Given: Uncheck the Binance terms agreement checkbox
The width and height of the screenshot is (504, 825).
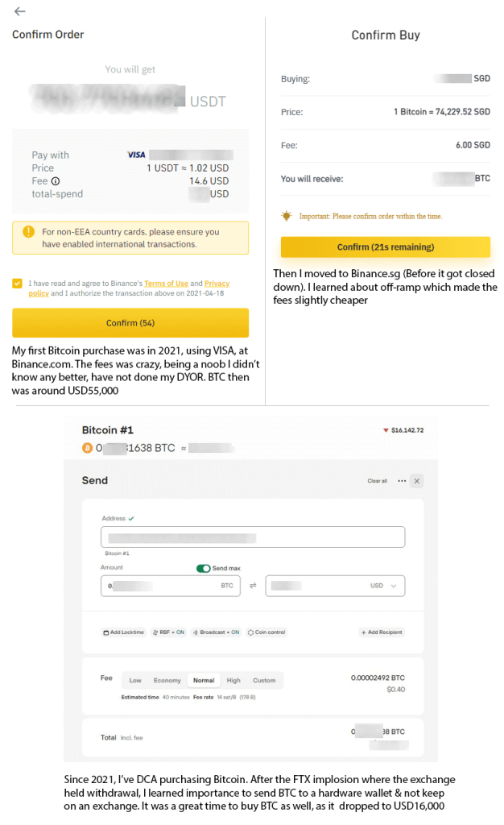Looking at the screenshot, I should pyautogui.click(x=18, y=284).
